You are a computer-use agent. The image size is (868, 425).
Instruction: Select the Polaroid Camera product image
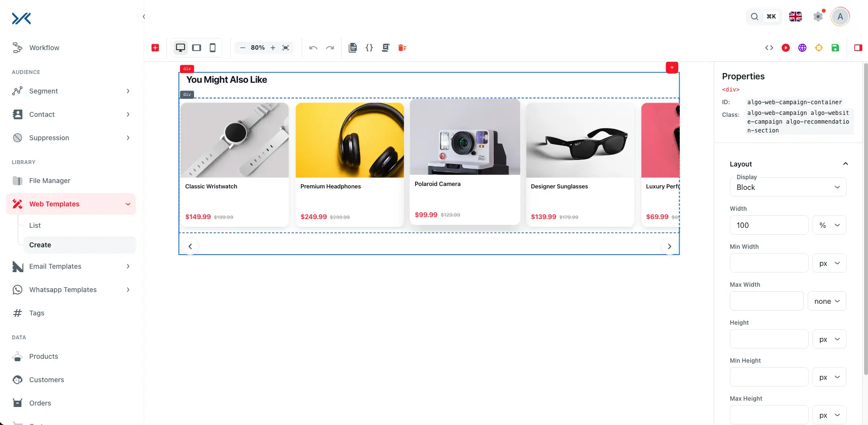coord(465,137)
